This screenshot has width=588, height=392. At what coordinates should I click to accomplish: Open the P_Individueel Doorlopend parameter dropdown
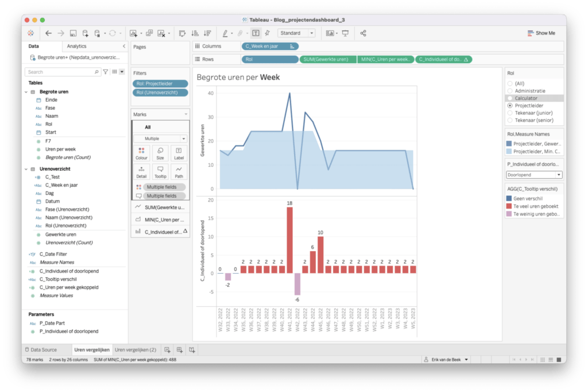coord(534,175)
